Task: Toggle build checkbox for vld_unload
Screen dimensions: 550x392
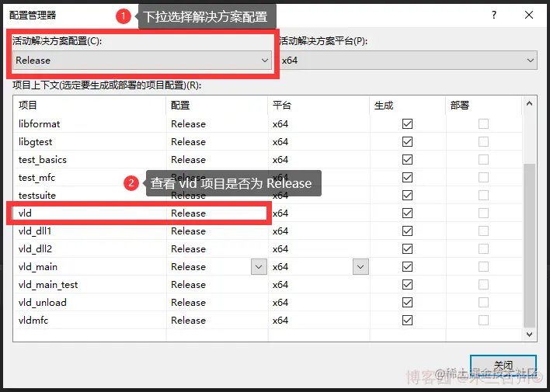Action: click(407, 302)
